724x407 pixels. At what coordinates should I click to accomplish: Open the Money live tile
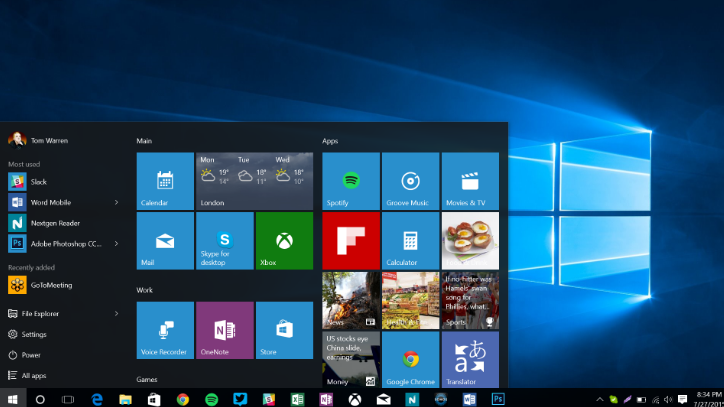pyautogui.click(x=351, y=359)
